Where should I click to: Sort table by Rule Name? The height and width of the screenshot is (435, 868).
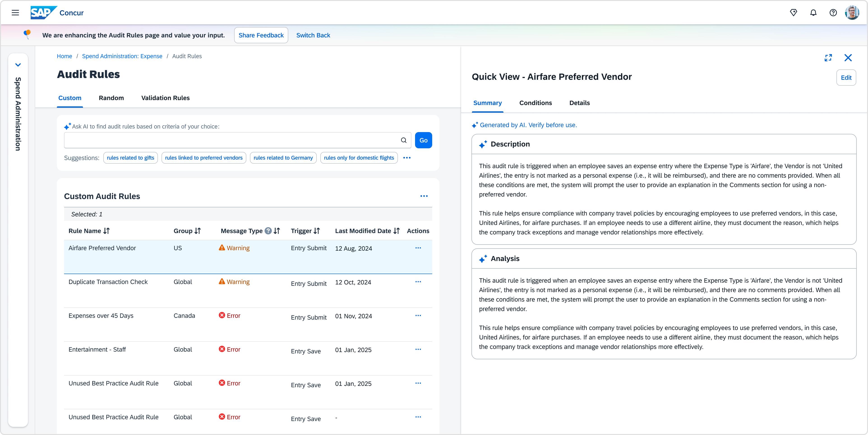click(x=106, y=231)
